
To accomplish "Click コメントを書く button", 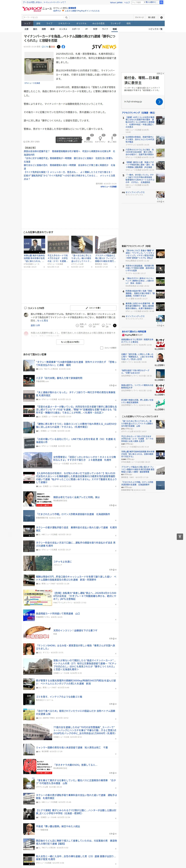I will 93,308.
